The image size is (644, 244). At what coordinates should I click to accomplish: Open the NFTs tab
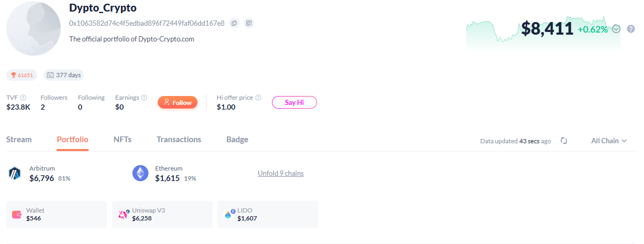123,140
